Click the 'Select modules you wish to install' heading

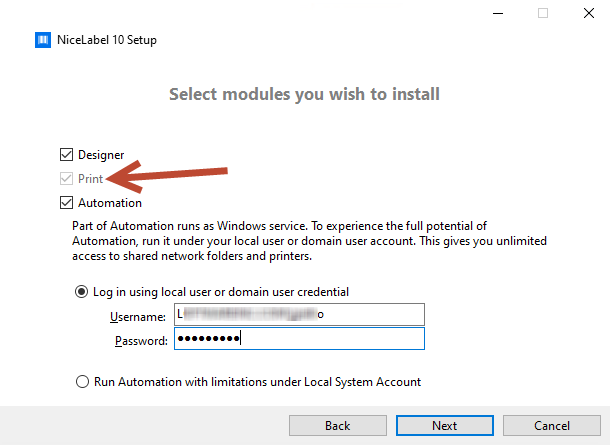pyautogui.click(x=304, y=94)
